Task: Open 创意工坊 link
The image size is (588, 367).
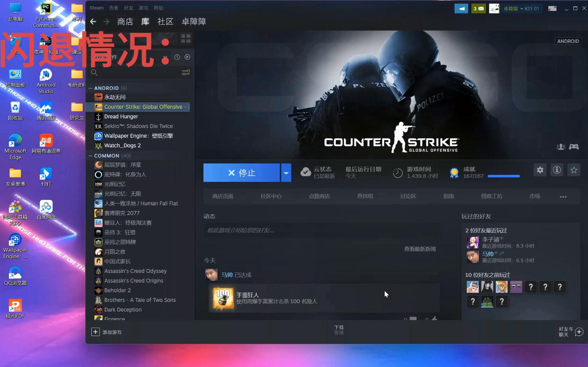Action: tap(491, 196)
